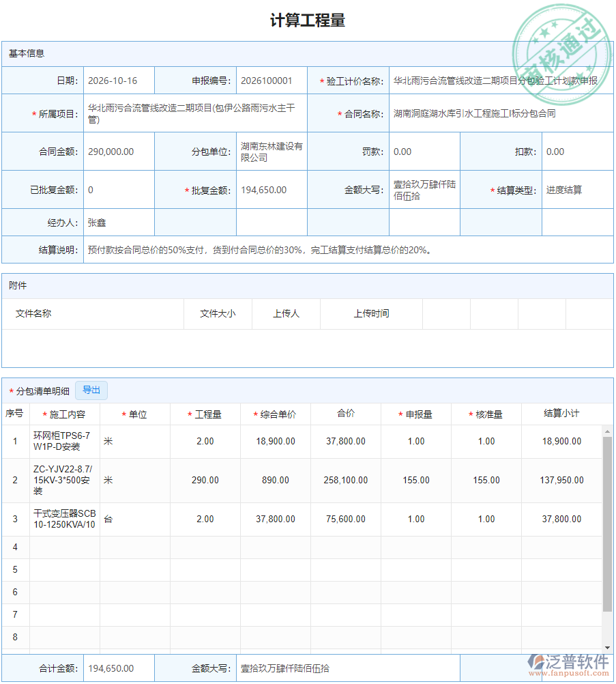Click the 导出 export button
The height and width of the screenshot is (684, 616).
[91, 390]
